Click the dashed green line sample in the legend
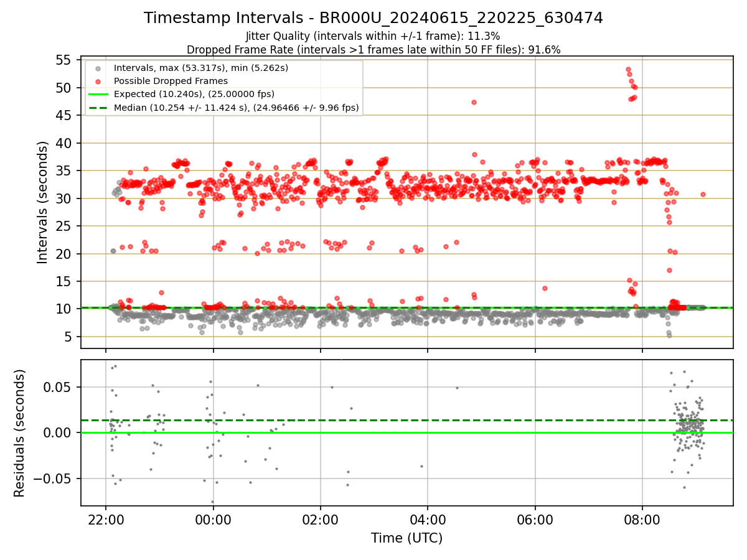747x560 pixels. pos(98,108)
